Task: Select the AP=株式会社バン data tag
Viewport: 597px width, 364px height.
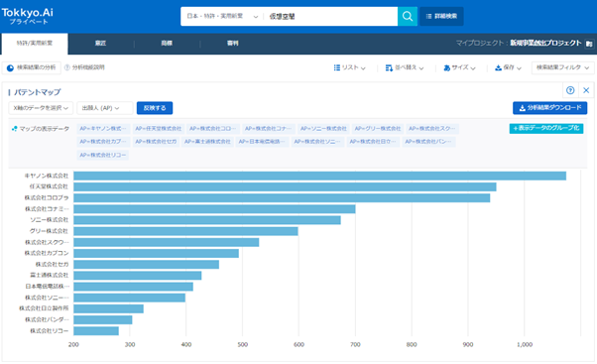Action: 428,142
